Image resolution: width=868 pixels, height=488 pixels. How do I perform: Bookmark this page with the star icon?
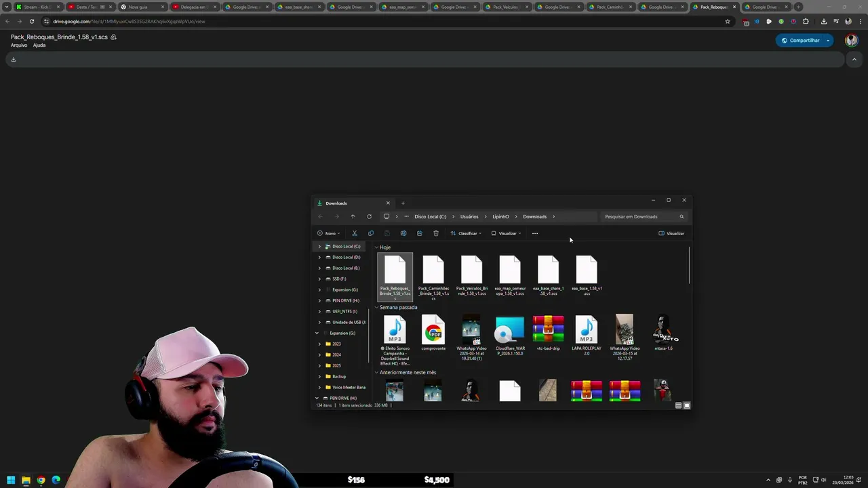tap(728, 21)
